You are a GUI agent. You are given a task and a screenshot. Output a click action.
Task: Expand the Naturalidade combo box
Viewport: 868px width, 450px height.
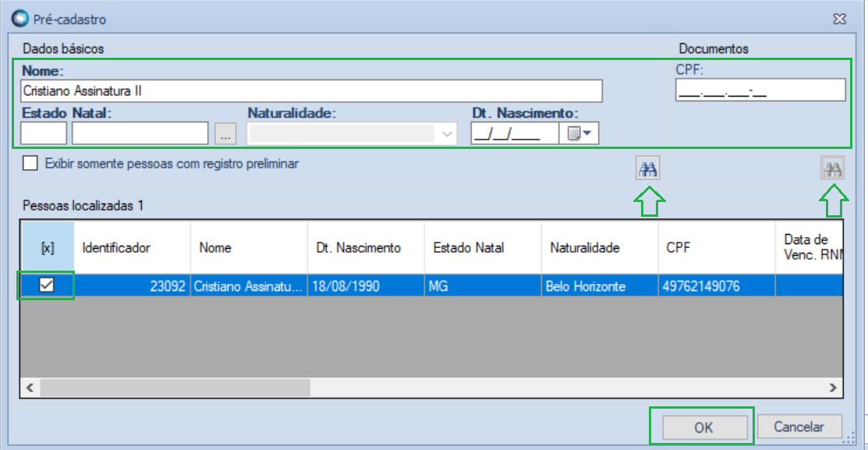click(x=447, y=134)
